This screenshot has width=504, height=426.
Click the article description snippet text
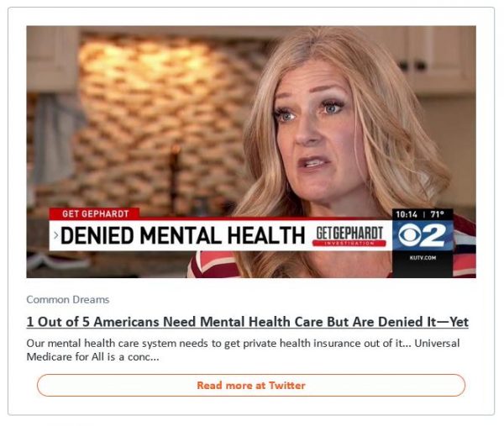tap(243, 350)
